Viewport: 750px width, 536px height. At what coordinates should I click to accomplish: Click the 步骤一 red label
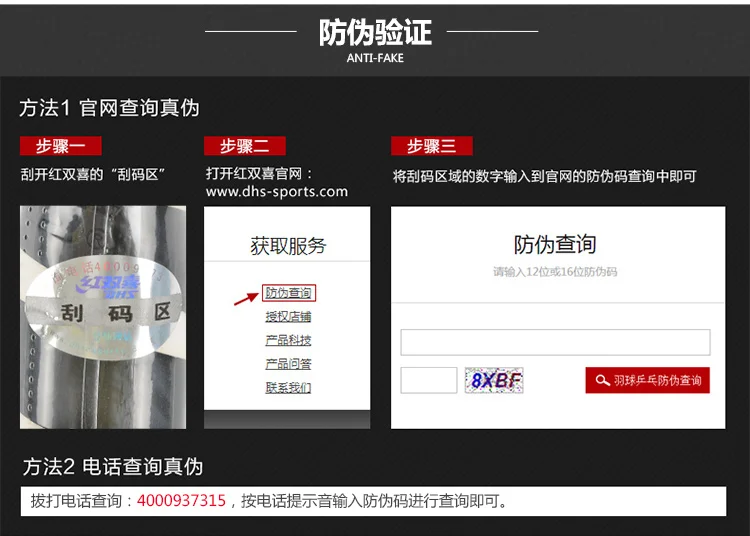[61, 146]
